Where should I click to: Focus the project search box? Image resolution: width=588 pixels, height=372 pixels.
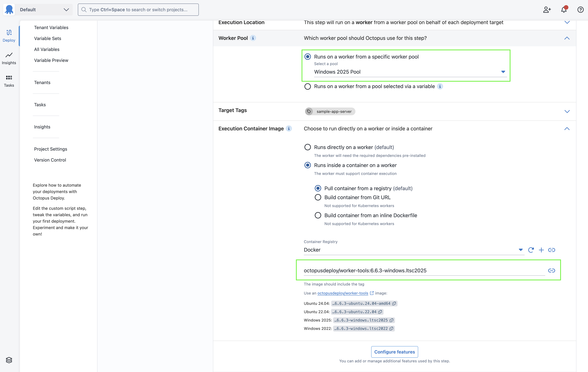coord(138,9)
